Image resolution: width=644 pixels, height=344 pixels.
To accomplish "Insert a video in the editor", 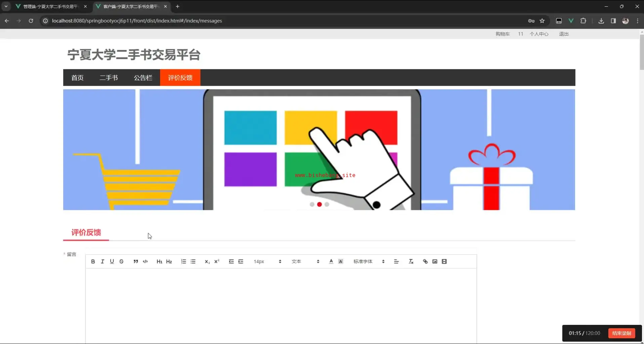I will [444, 261].
